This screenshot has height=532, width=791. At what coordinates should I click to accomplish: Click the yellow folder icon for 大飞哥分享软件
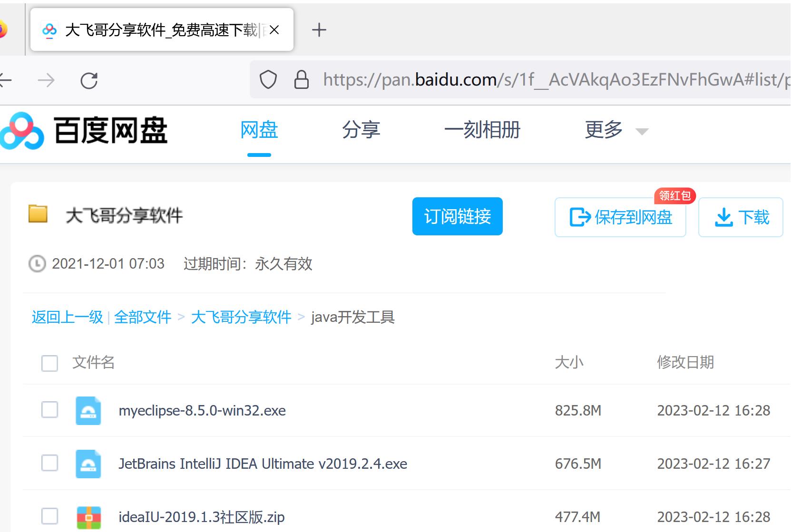(38, 213)
